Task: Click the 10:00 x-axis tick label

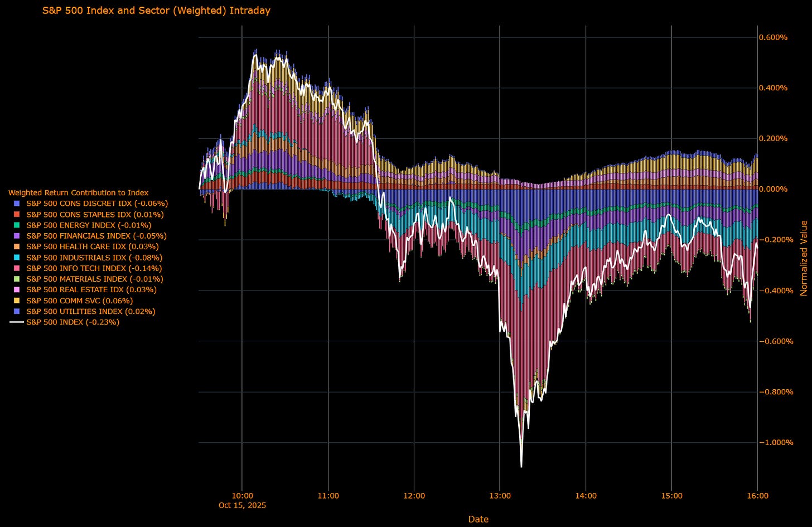Action: point(241,495)
